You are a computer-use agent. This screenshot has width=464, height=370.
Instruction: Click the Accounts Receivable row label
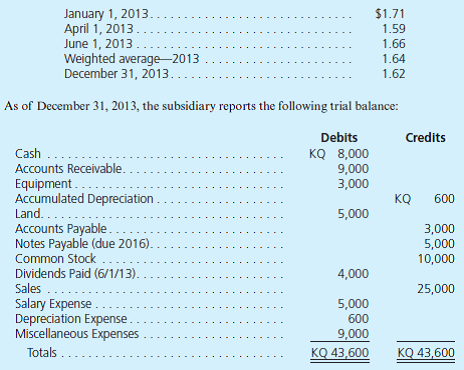tap(68, 169)
